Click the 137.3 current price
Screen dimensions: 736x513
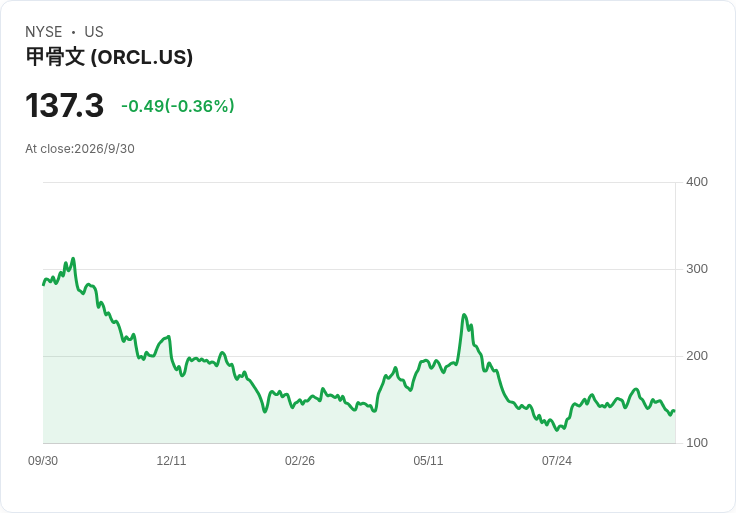click(64, 106)
